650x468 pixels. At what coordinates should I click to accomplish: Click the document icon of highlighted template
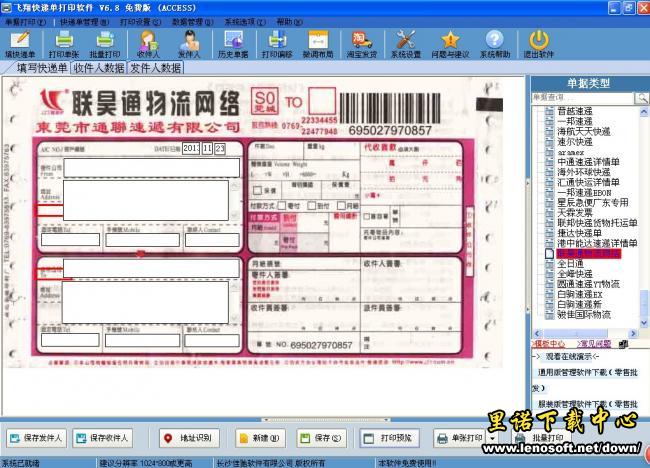pos(549,253)
